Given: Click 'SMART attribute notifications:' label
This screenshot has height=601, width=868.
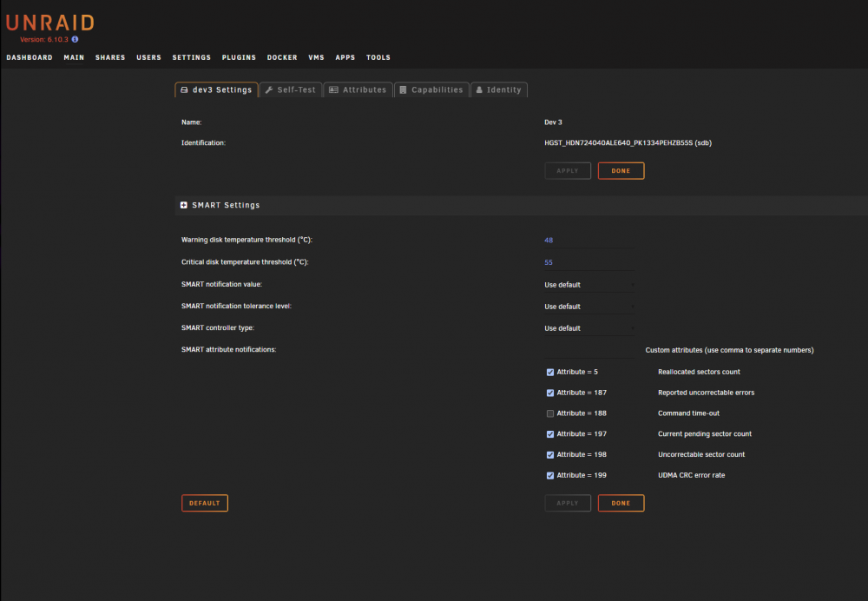Looking at the screenshot, I should click(228, 349).
